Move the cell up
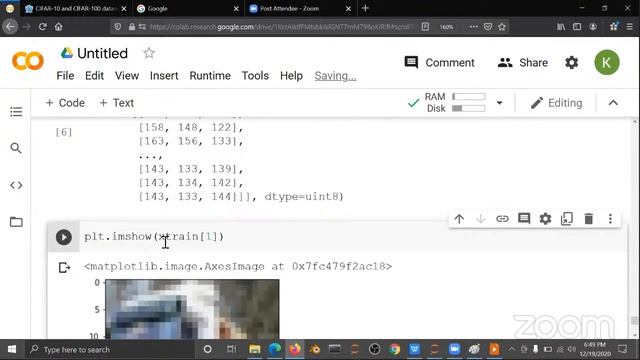 coord(459,219)
